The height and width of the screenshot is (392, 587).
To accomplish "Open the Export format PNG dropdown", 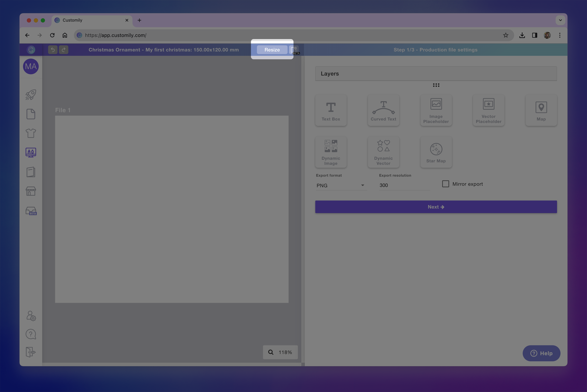I will point(341,185).
